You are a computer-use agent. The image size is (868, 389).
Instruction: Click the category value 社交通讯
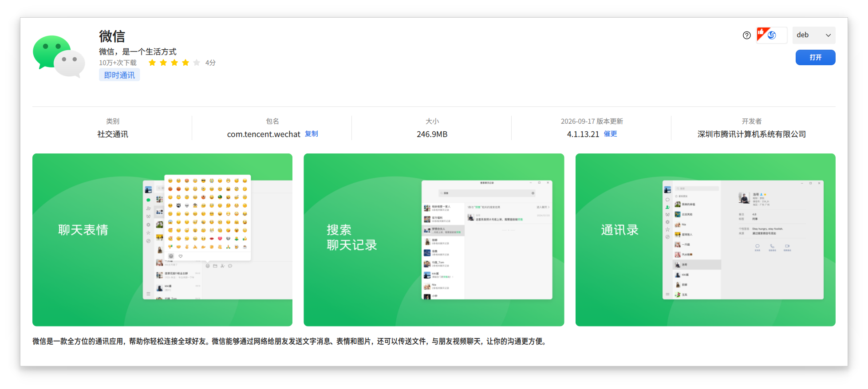[113, 134]
